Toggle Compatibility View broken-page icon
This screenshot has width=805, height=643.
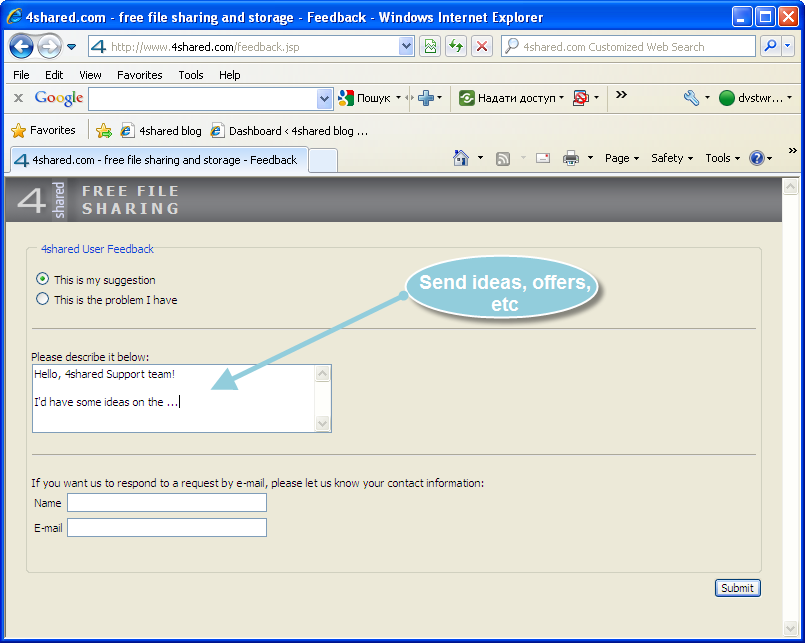click(x=430, y=47)
